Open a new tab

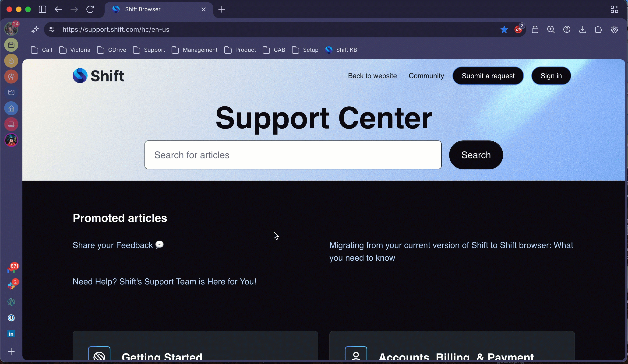[x=222, y=10]
